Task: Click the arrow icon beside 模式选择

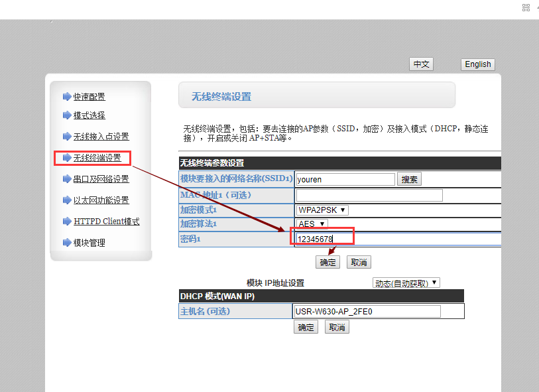Action: coord(66,115)
